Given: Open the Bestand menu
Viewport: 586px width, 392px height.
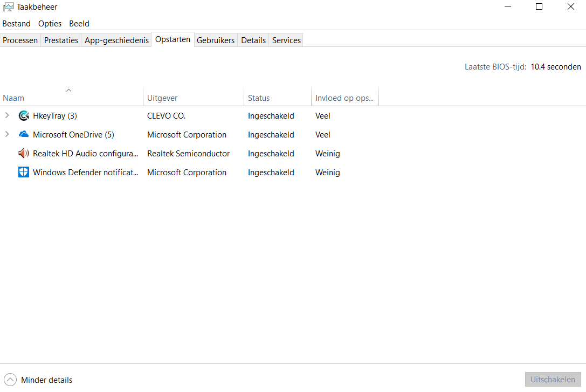Looking at the screenshot, I should (16, 24).
